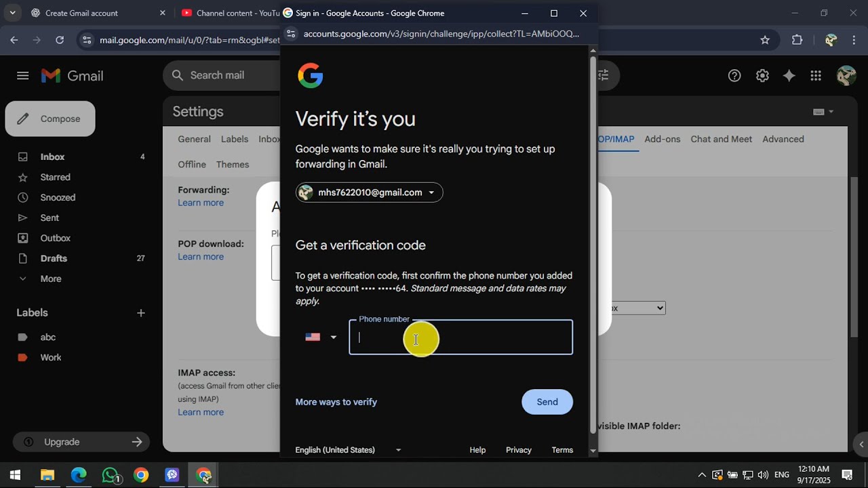Switch to Channel content YouTube tab
Viewport: 868px width, 488px height.
click(x=231, y=13)
